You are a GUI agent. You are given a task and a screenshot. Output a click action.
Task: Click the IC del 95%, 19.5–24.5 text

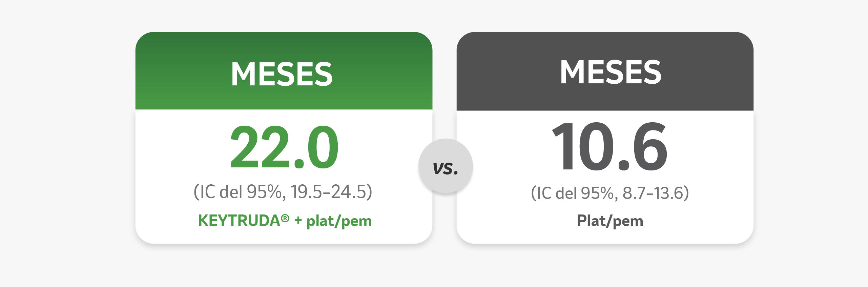point(283,192)
